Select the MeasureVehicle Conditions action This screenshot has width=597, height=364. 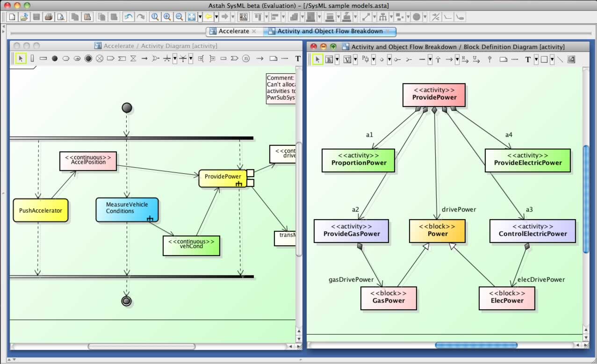pyautogui.click(x=127, y=209)
